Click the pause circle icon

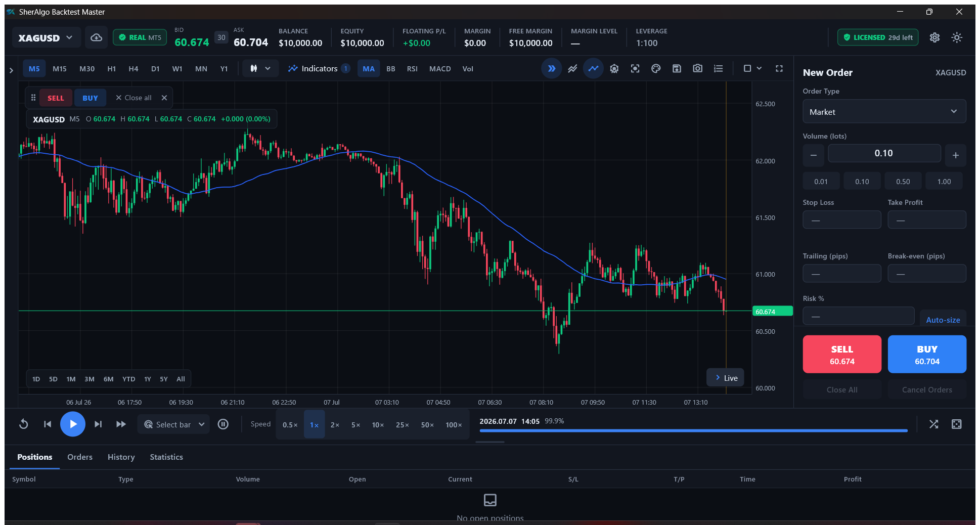point(223,424)
